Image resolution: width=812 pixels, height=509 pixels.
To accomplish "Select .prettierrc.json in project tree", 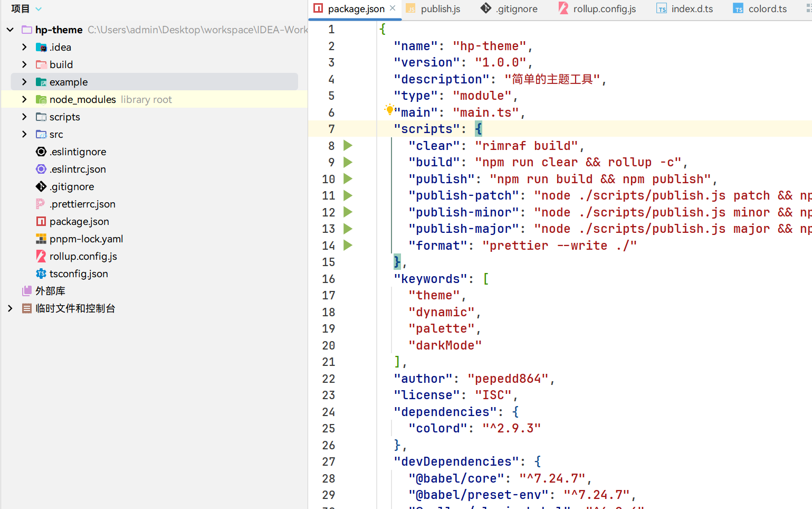I will [82, 204].
